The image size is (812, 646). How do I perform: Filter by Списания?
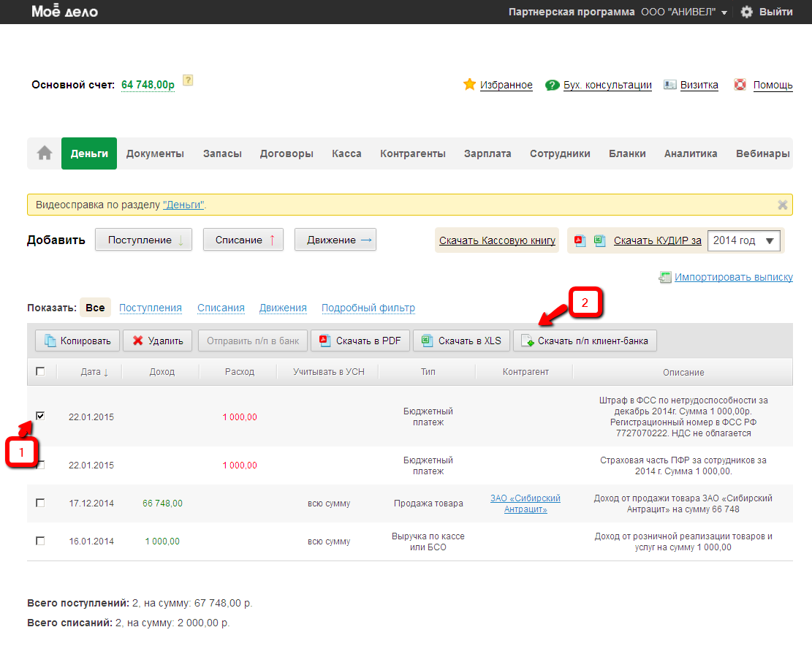click(x=221, y=308)
